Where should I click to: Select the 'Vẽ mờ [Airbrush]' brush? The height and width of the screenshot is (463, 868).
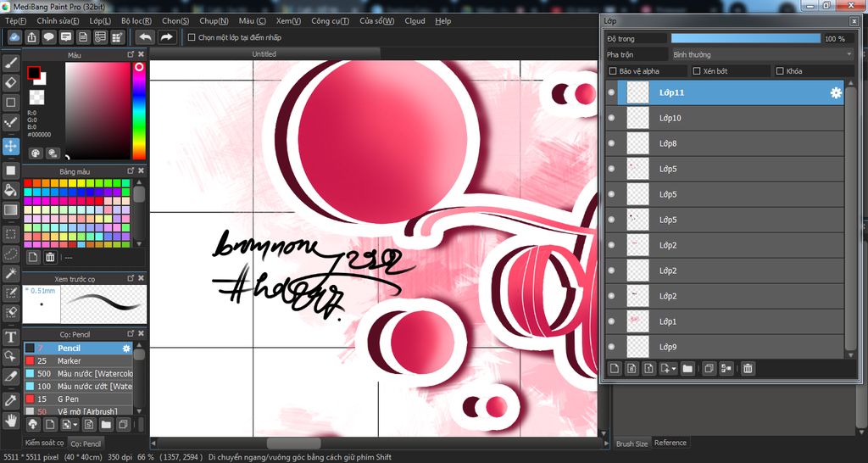(77, 411)
